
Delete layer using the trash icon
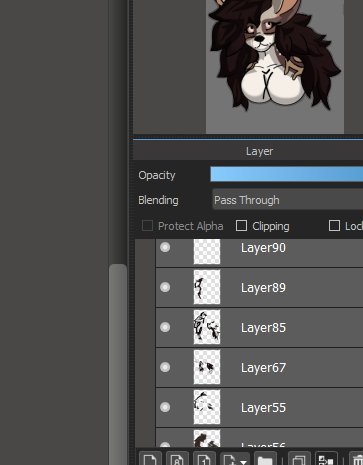pos(356,458)
